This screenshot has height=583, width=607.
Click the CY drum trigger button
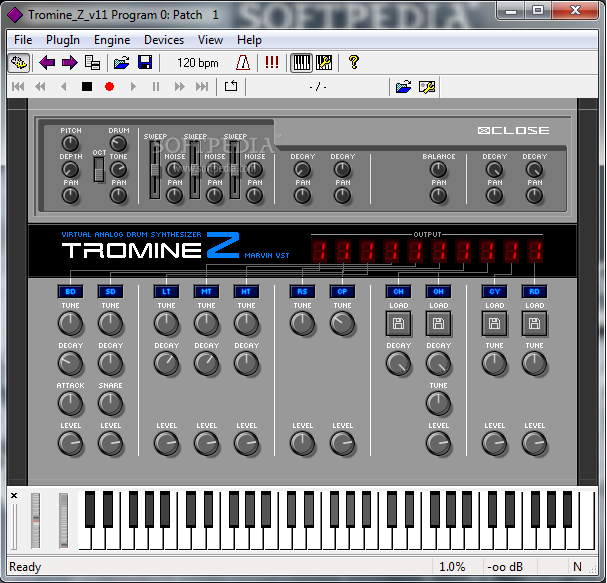click(494, 292)
